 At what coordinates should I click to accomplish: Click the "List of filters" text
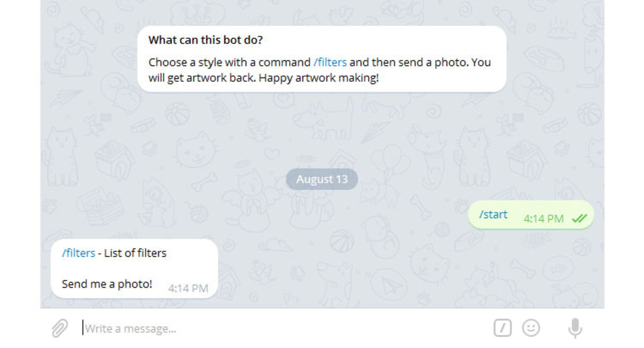click(135, 253)
